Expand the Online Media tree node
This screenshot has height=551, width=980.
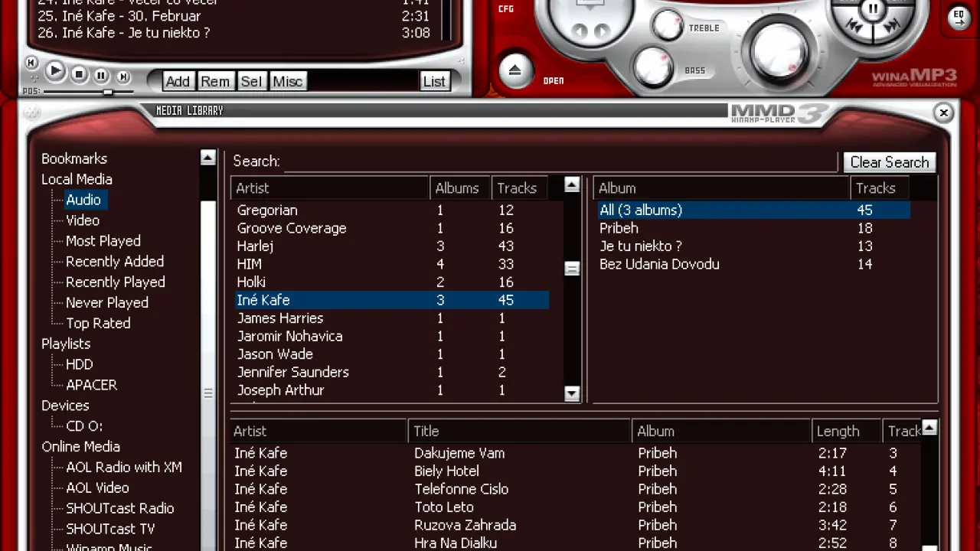[x=80, y=446]
